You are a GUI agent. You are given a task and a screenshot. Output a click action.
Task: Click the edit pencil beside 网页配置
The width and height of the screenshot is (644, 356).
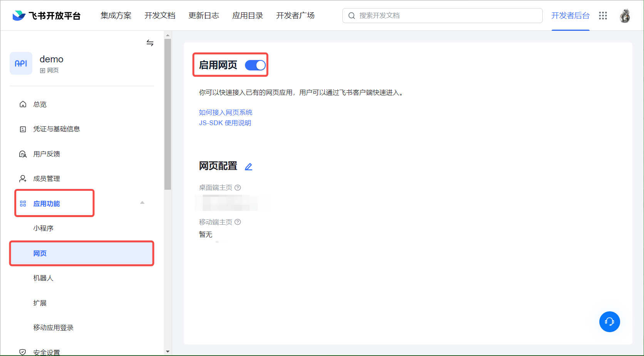248,167
